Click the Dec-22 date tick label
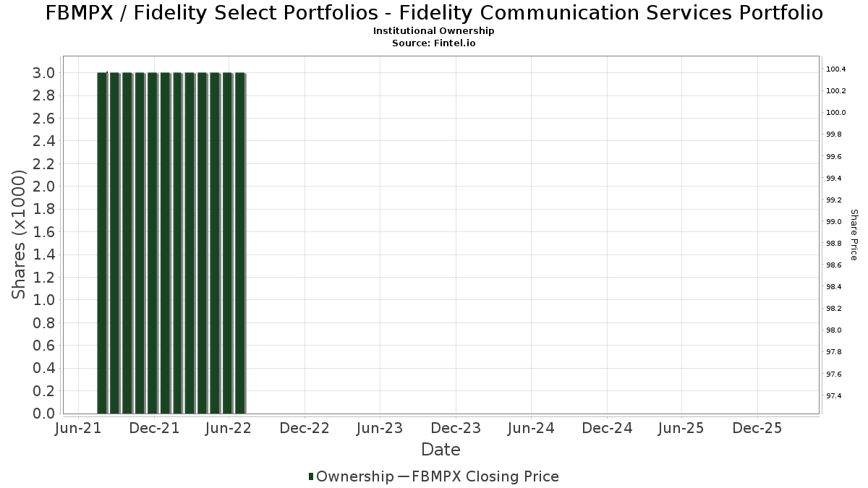This screenshot has height=488, width=868. tap(305, 428)
